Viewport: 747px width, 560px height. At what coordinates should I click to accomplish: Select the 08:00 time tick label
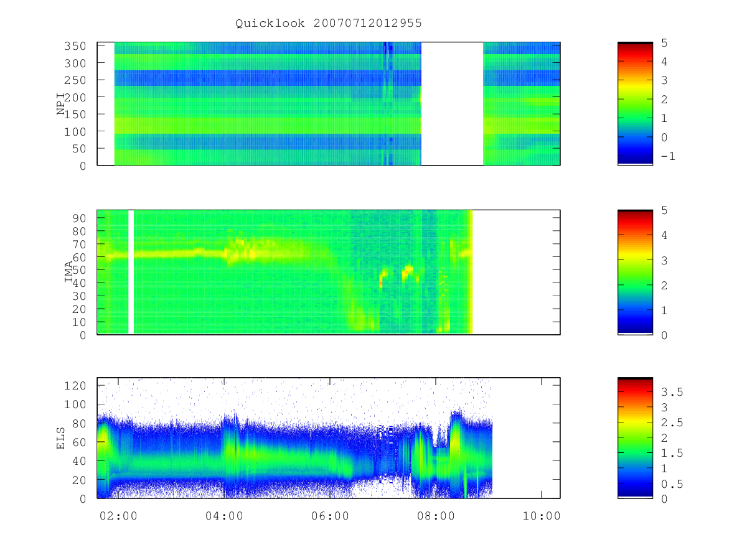pyautogui.click(x=436, y=516)
